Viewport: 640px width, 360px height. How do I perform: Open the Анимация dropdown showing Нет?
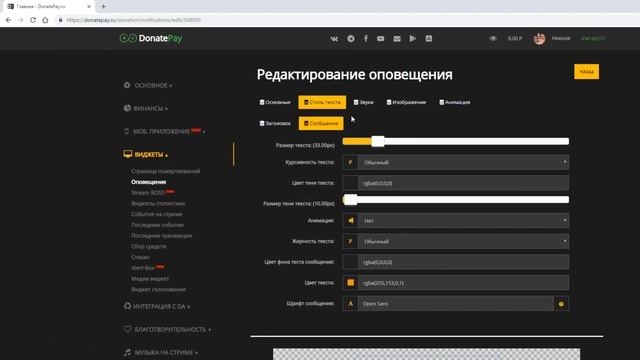click(463, 220)
